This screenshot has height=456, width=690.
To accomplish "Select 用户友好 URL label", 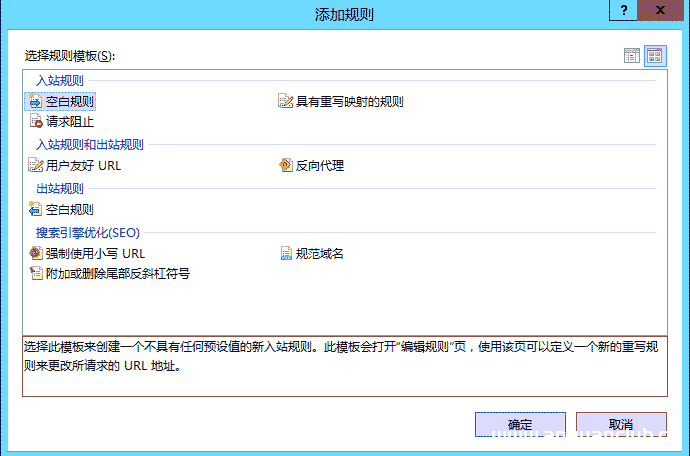I will coord(83,165).
